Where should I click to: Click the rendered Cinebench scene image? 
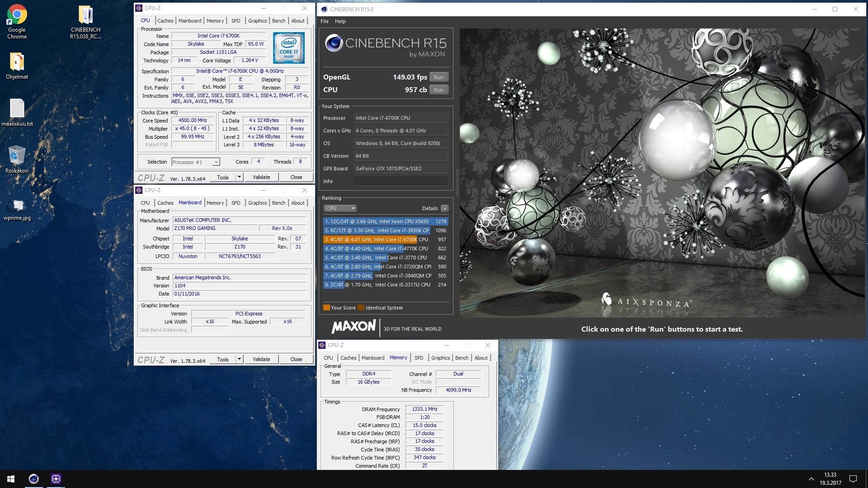coord(662,173)
